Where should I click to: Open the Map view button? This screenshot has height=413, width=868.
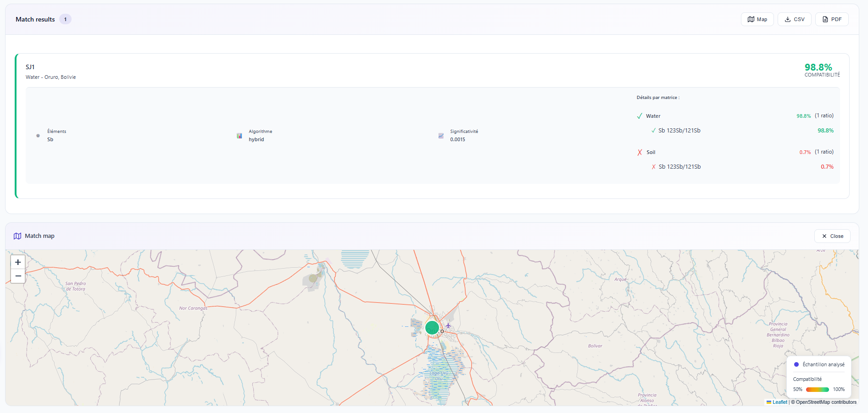point(757,19)
